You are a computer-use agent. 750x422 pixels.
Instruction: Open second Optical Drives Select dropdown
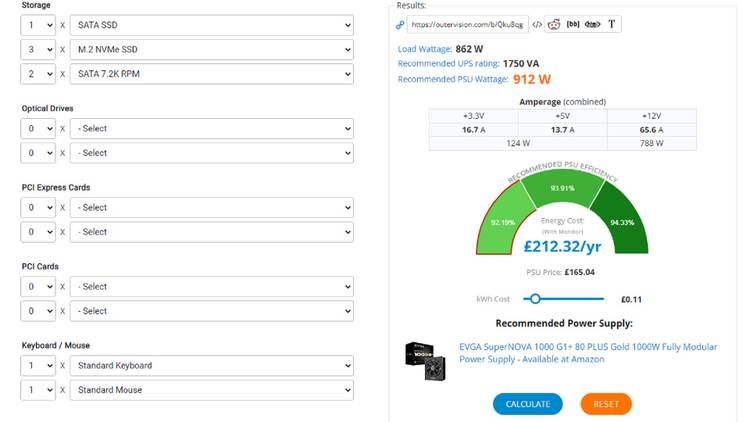[x=211, y=153]
